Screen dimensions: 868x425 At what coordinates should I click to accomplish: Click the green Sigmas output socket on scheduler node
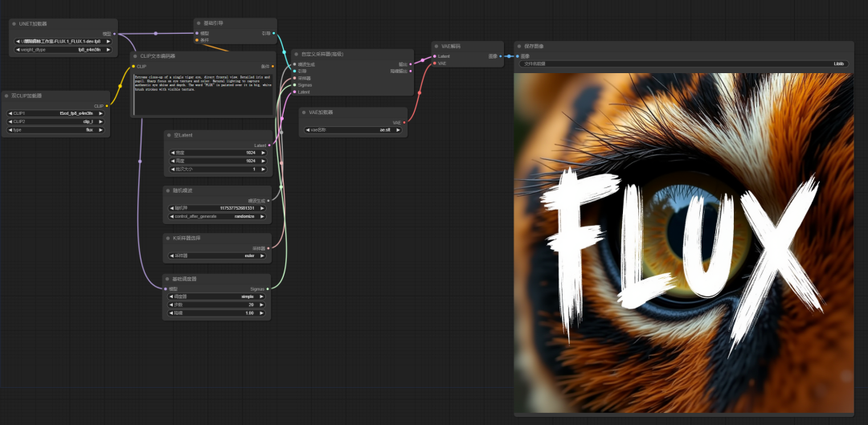point(268,288)
